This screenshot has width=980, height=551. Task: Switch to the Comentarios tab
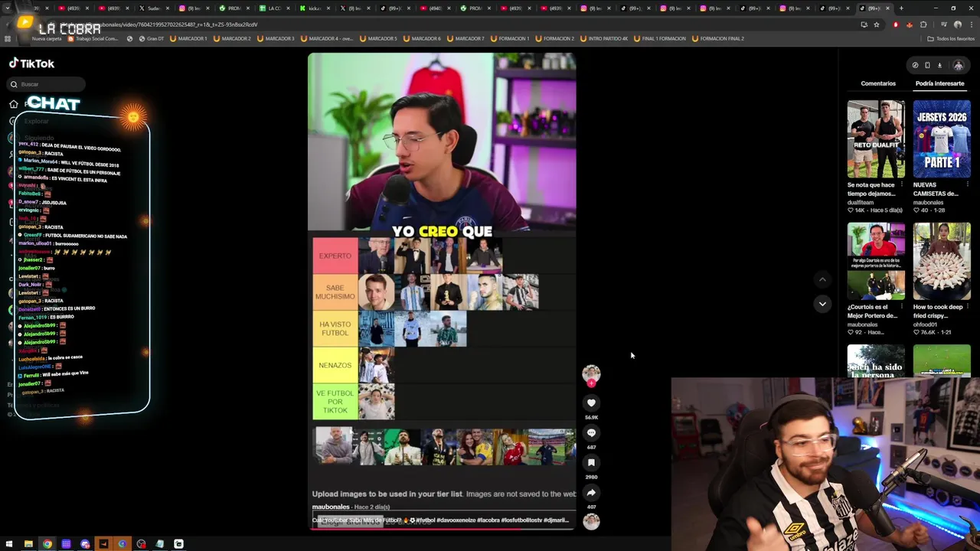pyautogui.click(x=878, y=83)
